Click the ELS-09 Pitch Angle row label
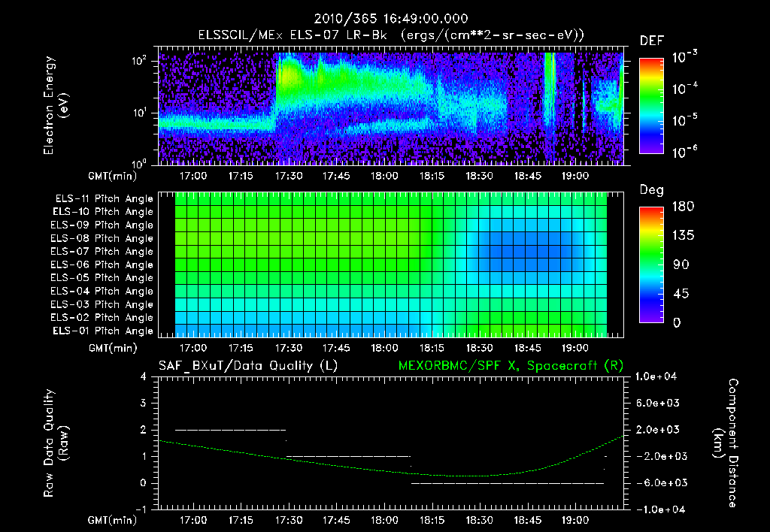770x532 pixels. pos(102,225)
